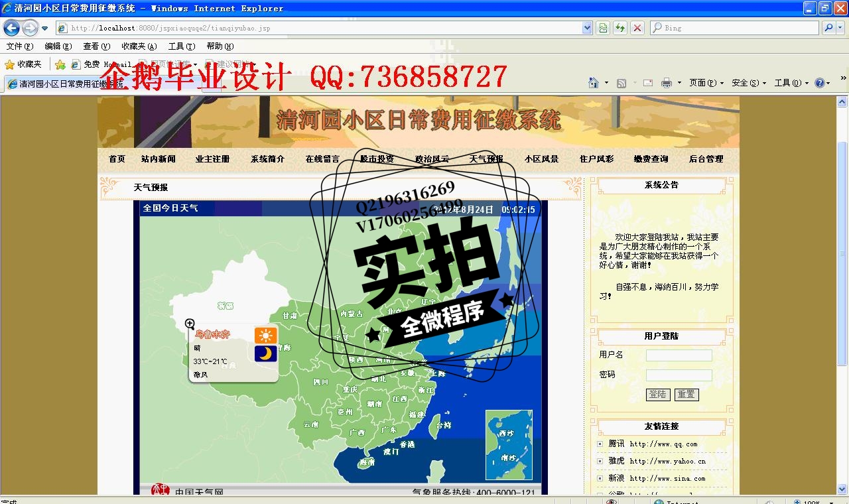Click the 登陆 login button

(658, 394)
